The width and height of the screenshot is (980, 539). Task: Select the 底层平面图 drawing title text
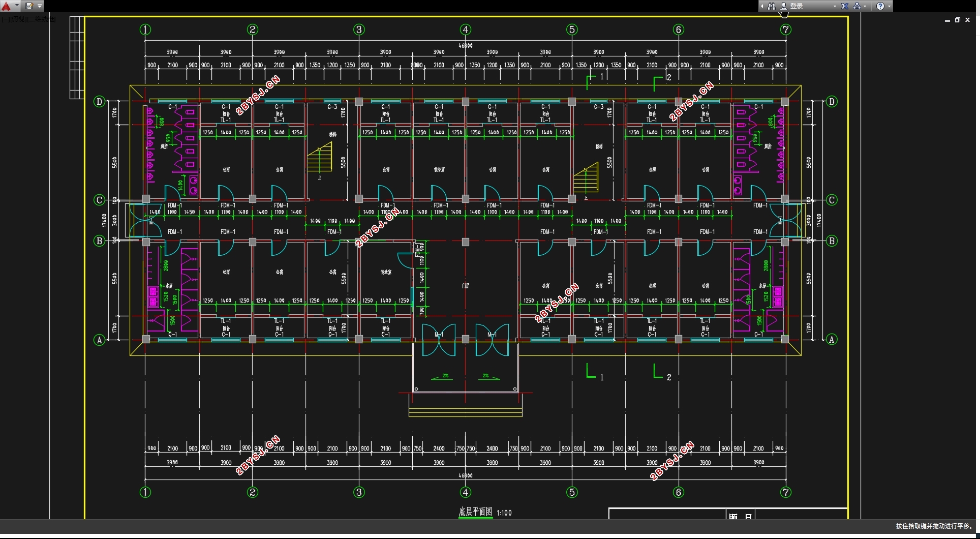point(476,512)
